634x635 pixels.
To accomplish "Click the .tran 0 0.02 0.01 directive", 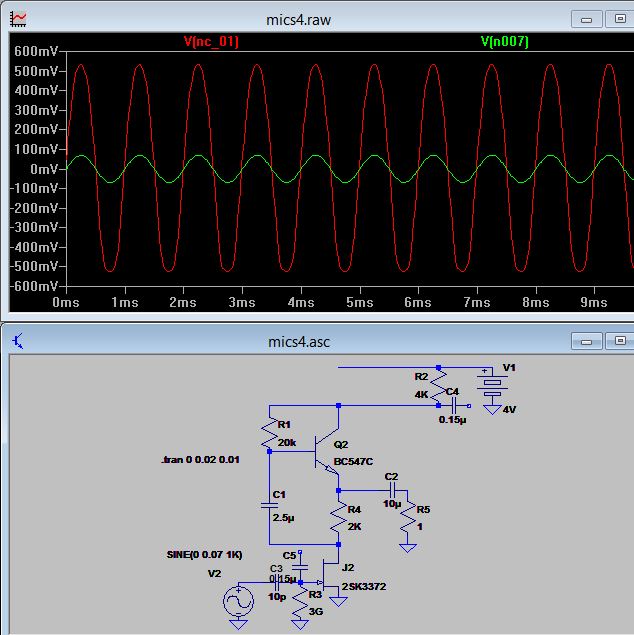I will tap(200, 461).
